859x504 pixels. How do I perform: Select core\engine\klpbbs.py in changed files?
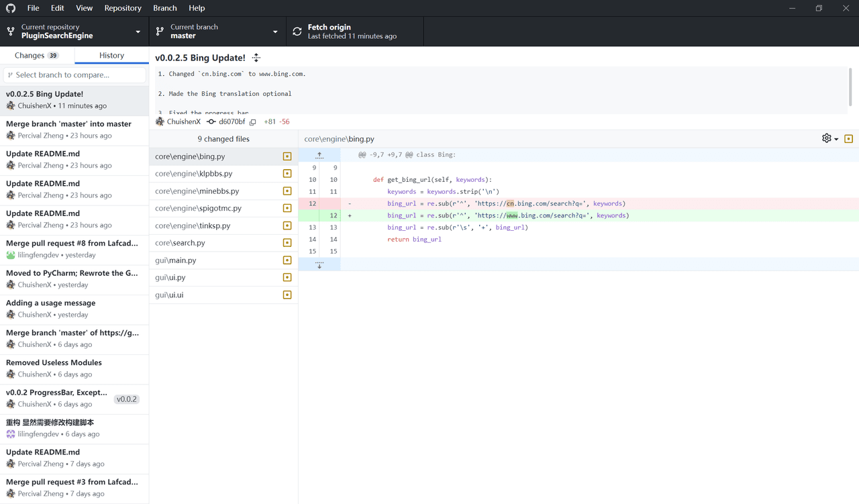(194, 174)
